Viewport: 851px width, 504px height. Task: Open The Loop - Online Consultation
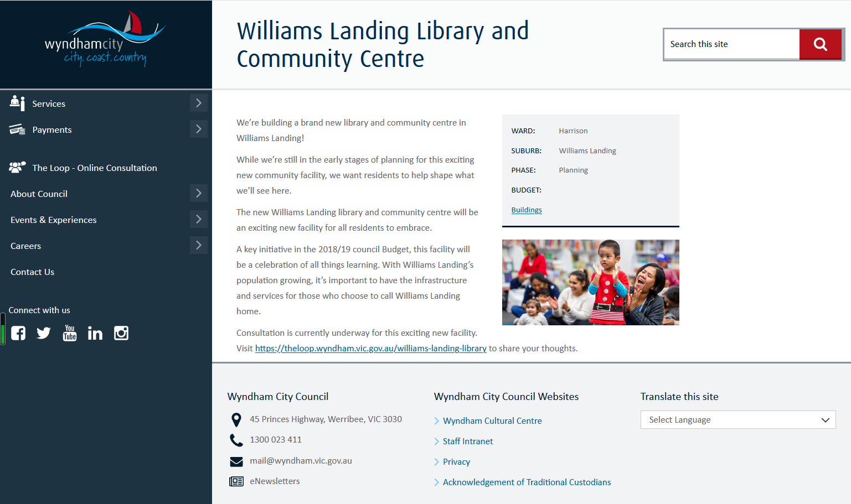(95, 168)
